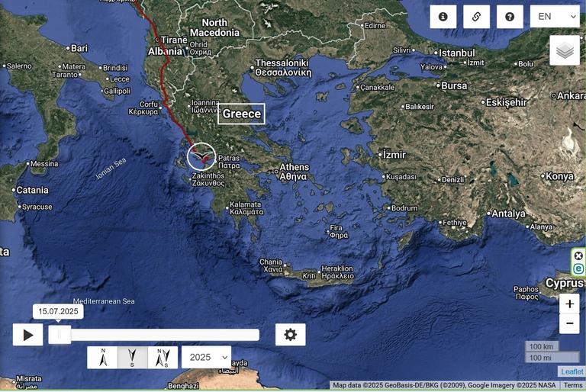Click the 15.07.2025 date tooltip

58,311
